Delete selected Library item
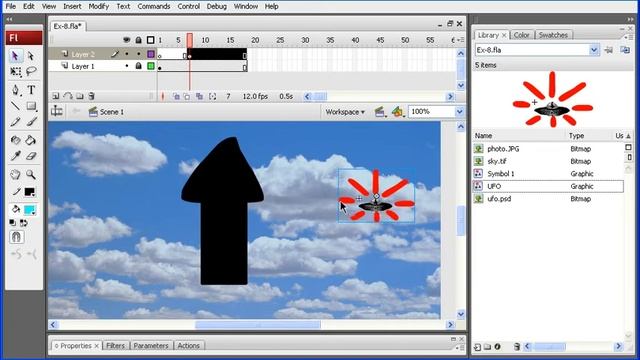The width and height of the screenshot is (640, 360). coord(517,347)
